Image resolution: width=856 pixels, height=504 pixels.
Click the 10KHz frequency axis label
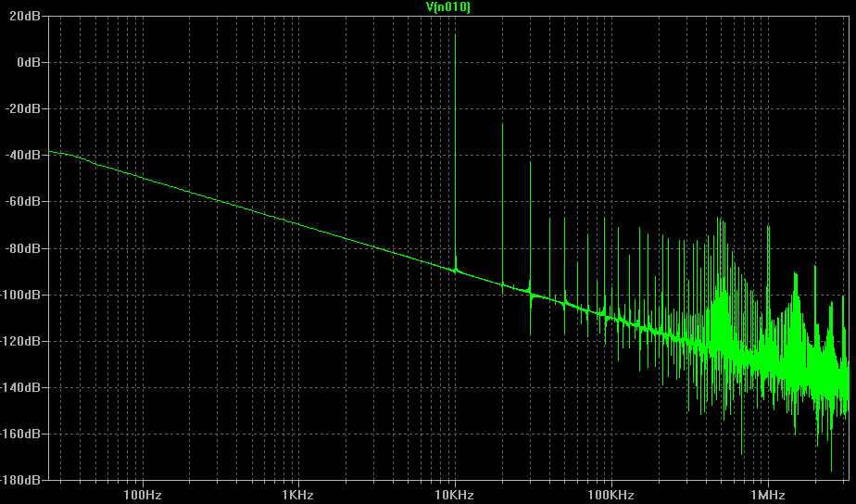[454, 496]
